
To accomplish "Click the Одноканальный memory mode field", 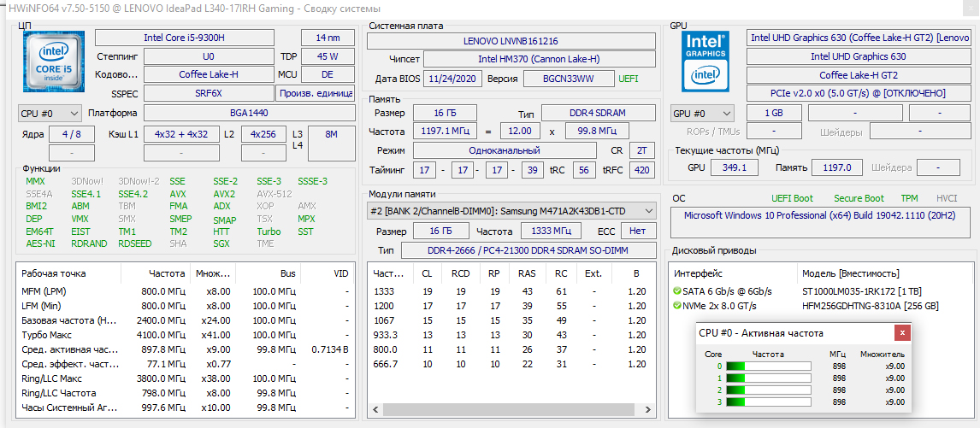I will [x=504, y=150].
